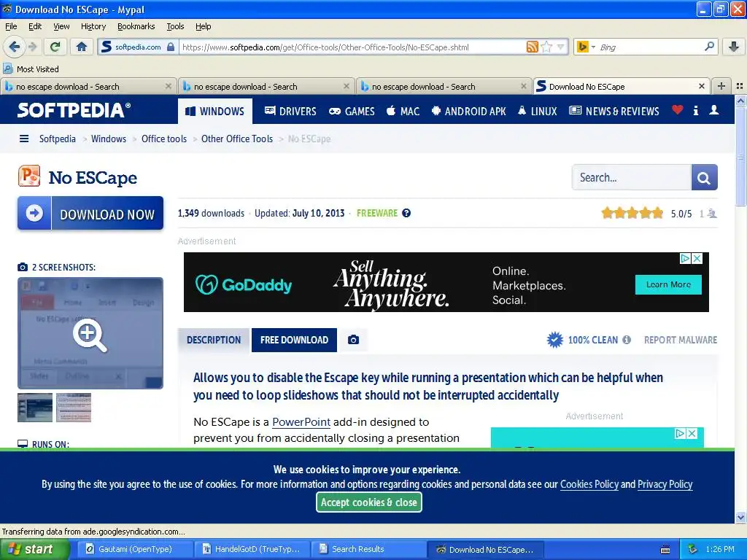747x560 pixels.
Task: Click the Windows breadcrumb link
Action: point(109,139)
